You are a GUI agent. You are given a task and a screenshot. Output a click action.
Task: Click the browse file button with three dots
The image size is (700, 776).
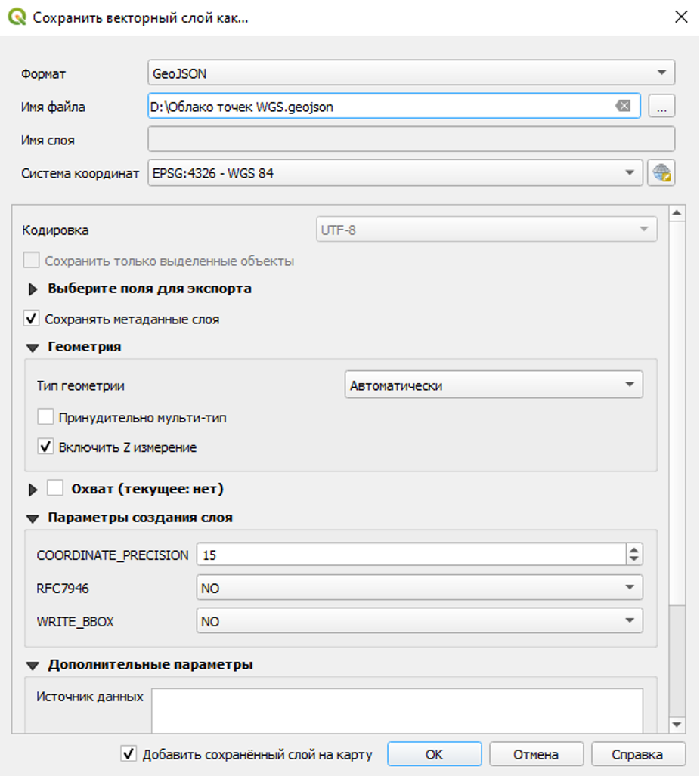pyautogui.click(x=661, y=107)
